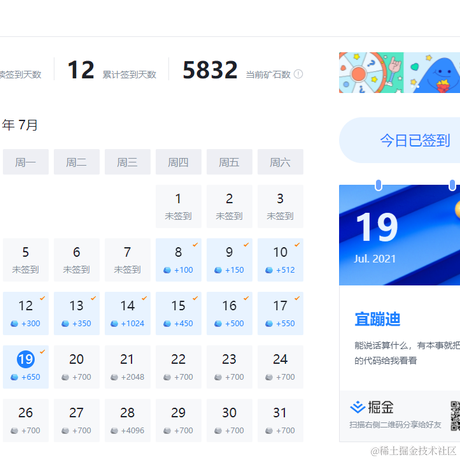Click day 6 cell marked 未签到
The image size is (460, 460).
coord(77,260)
